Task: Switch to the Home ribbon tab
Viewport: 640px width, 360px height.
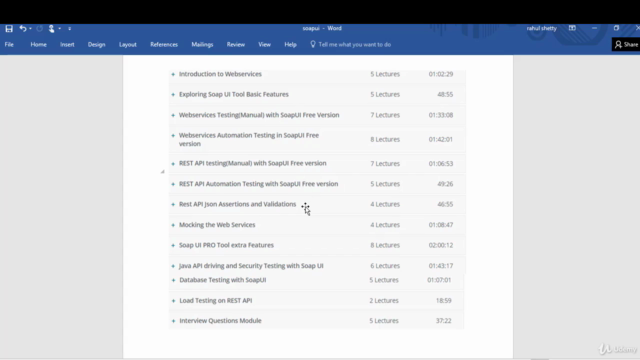Action: pyautogui.click(x=38, y=44)
